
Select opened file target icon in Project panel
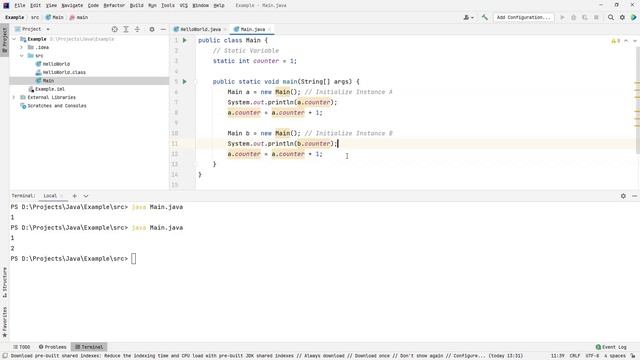115,29
